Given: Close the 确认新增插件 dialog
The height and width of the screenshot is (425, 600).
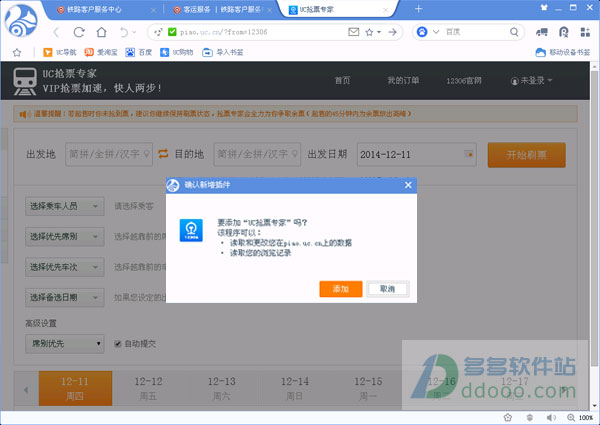Looking at the screenshot, I should (408, 185).
